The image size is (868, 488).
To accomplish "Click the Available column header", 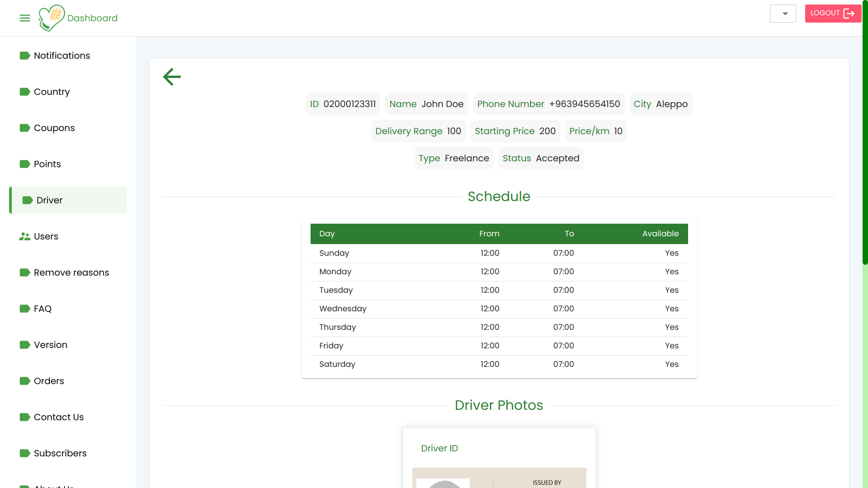I will tap(660, 234).
